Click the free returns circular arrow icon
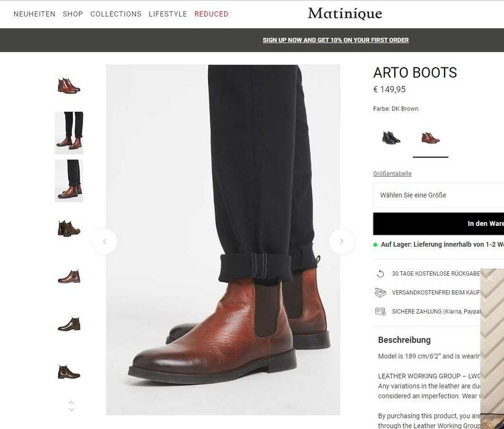 click(380, 274)
